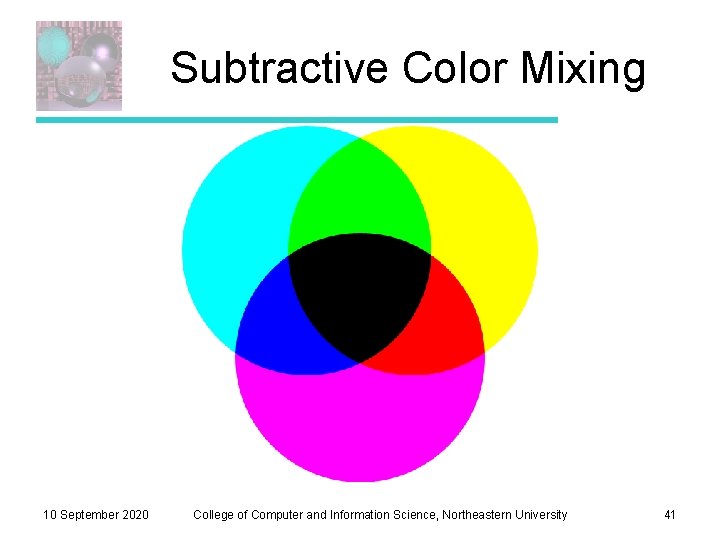Click the date "10 September 2020"
The image size is (720, 540).
(x=96, y=515)
